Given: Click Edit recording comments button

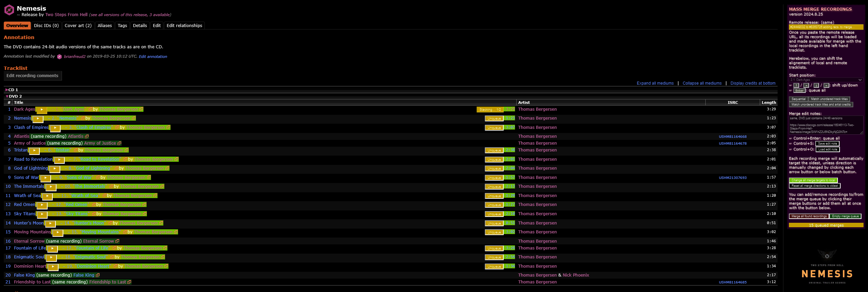Looking at the screenshot, I should tap(33, 76).
